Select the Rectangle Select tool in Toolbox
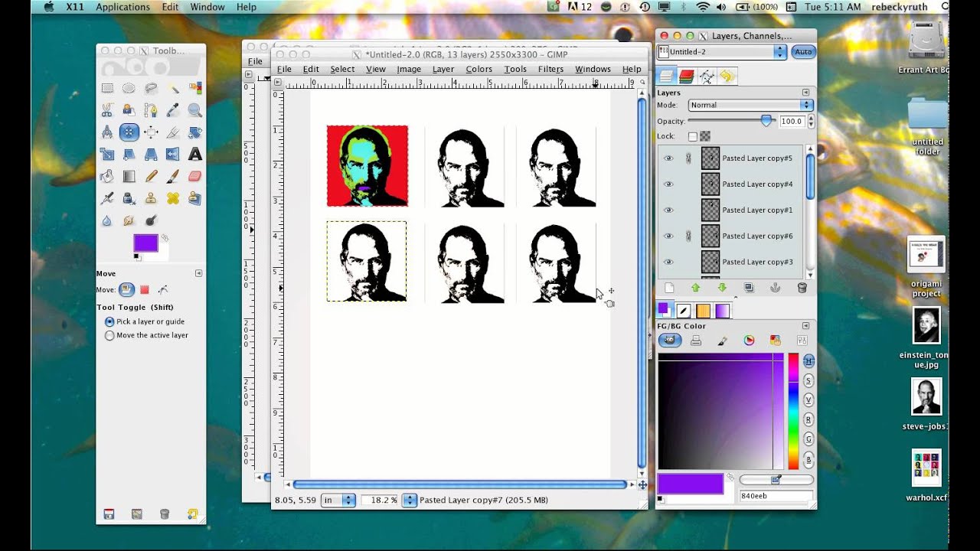 [107, 88]
